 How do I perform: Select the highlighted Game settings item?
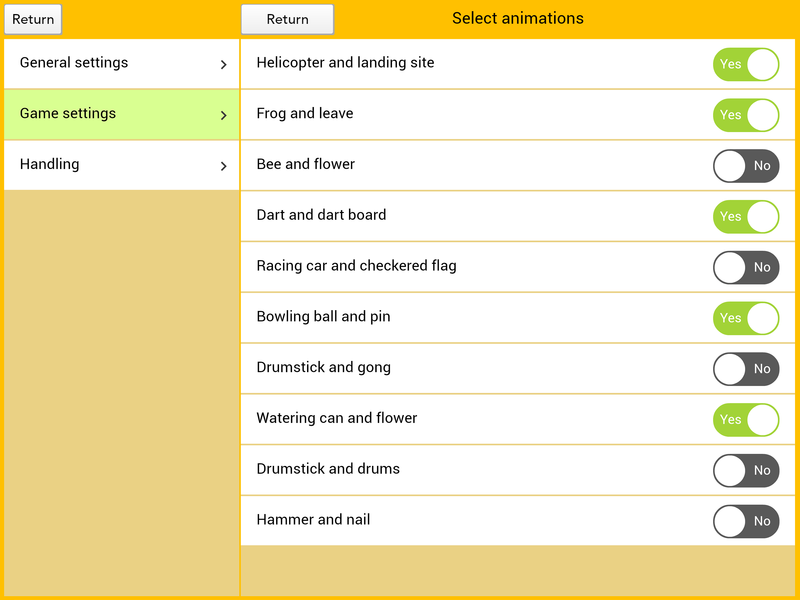click(x=68, y=114)
